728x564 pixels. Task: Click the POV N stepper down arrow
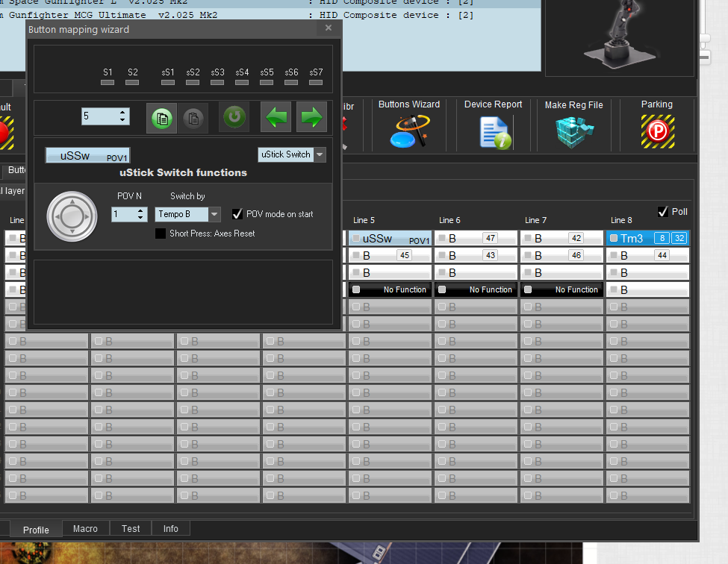pos(140,217)
